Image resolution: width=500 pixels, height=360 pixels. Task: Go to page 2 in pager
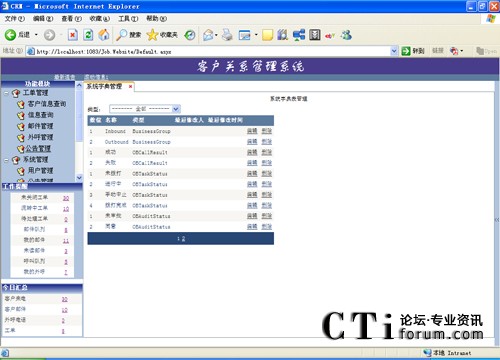(x=183, y=239)
